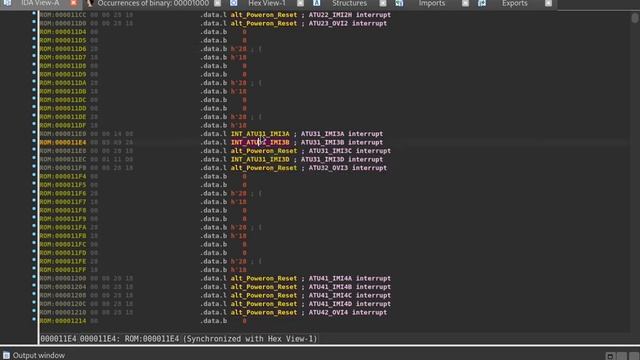Click the INT_ATU31_IMI3A label
Image resolution: width=640 pixels, height=360 pixels.
(x=260, y=134)
